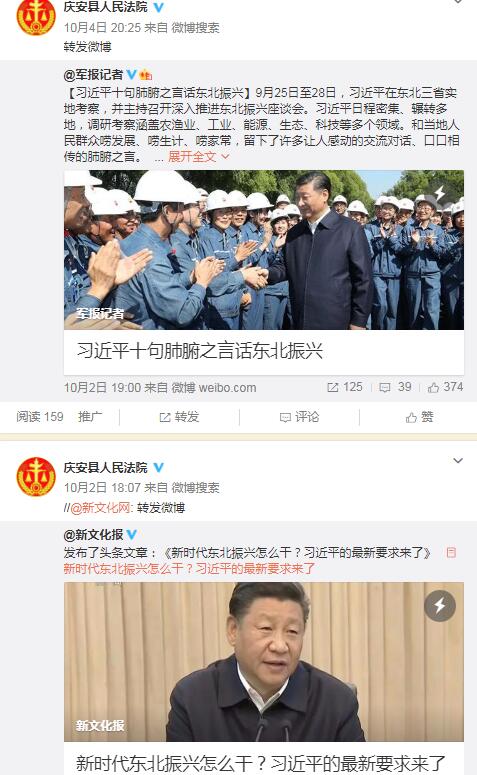Image resolution: width=477 pixels, height=775 pixels.
Task: Click the comment count 39 icon
Action: [x=385, y=388]
